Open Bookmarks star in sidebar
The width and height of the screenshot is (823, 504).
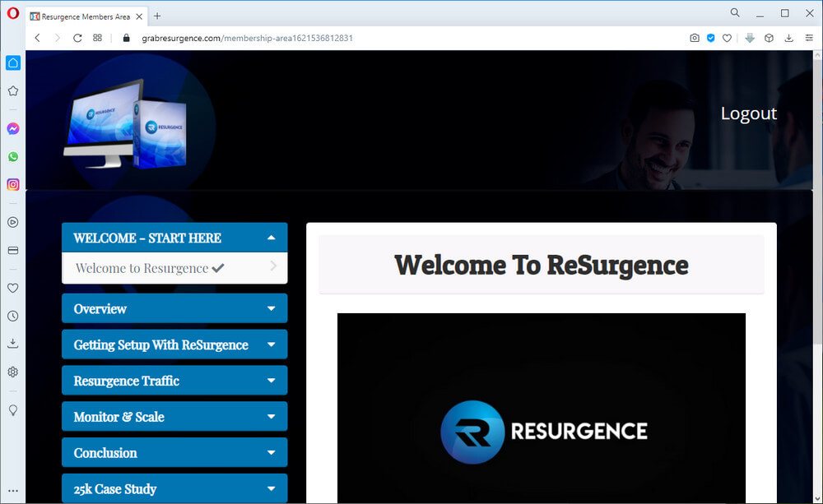pos(13,91)
